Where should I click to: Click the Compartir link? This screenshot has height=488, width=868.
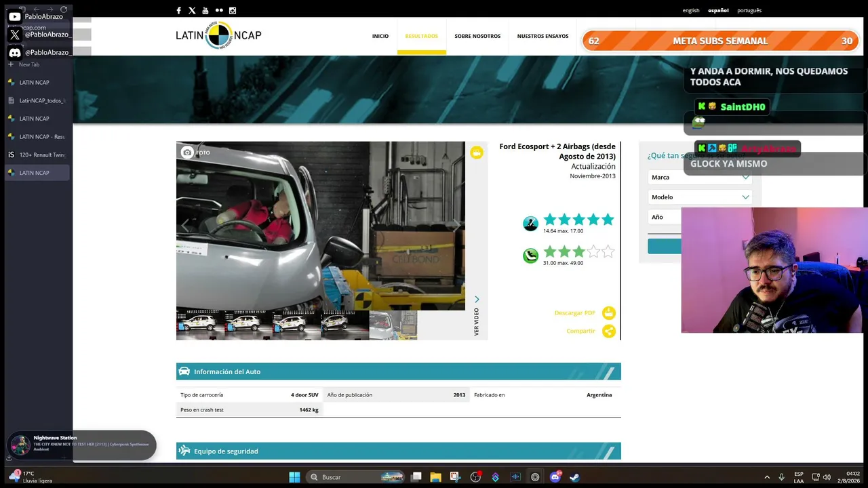[x=580, y=331]
